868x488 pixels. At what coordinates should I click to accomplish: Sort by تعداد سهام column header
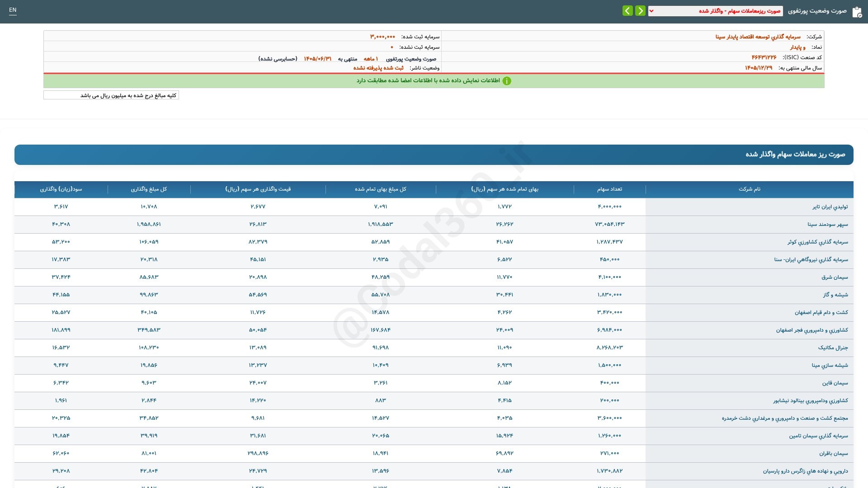[x=609, y=189]
